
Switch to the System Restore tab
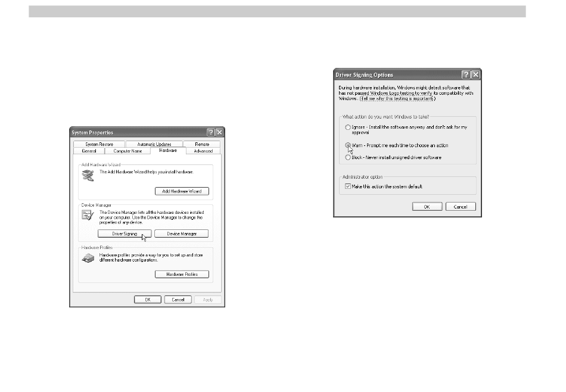click(x=99, y=144)
